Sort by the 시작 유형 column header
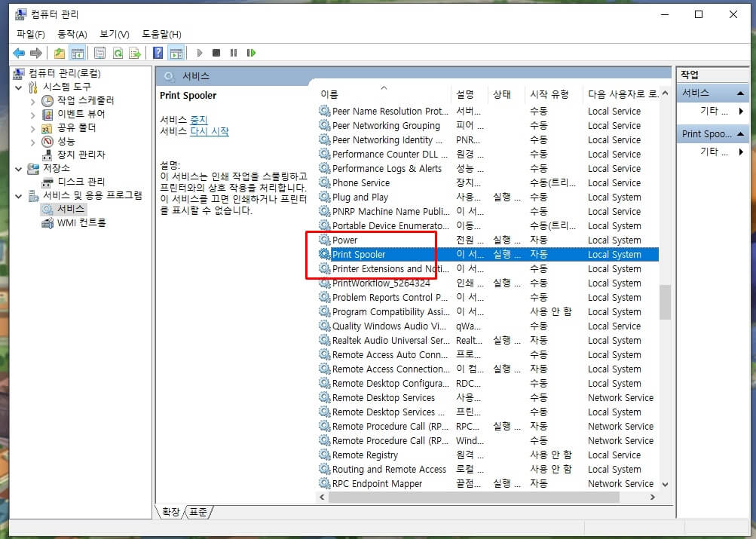The width and height of the screenshot is (756, 539). pyautogui.click(x=553, y=94)
